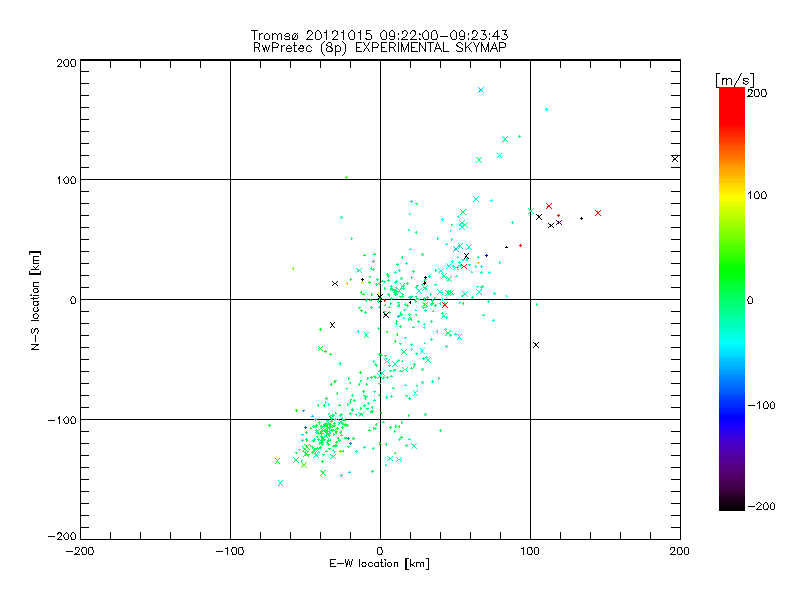Click the colorbar's '-100' label
The height and width of the screenshot is (600, 800).
point(761,406)
